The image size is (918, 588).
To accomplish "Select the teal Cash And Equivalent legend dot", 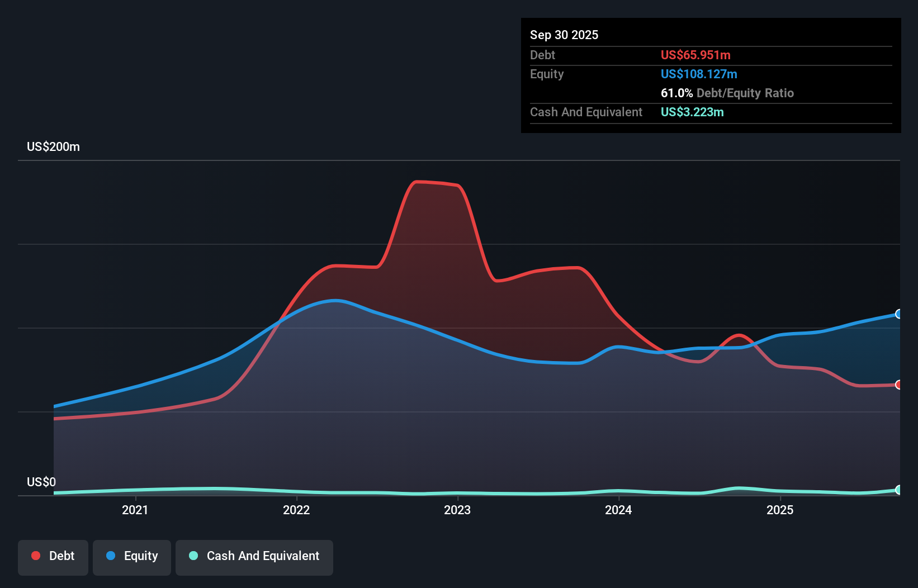I will click(x=193, y=556).
